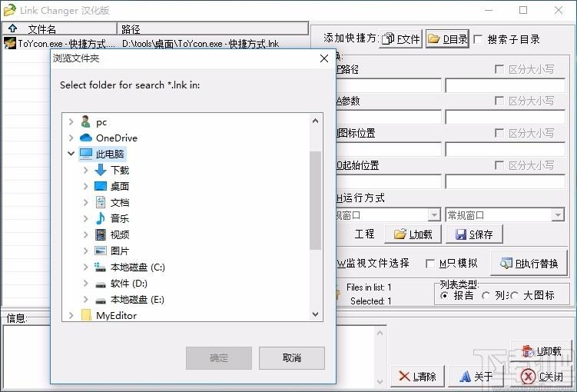Screen dimensions: 577x392
Task: Expand the 软件 (D:) node
Action: [x=85, y=283]
